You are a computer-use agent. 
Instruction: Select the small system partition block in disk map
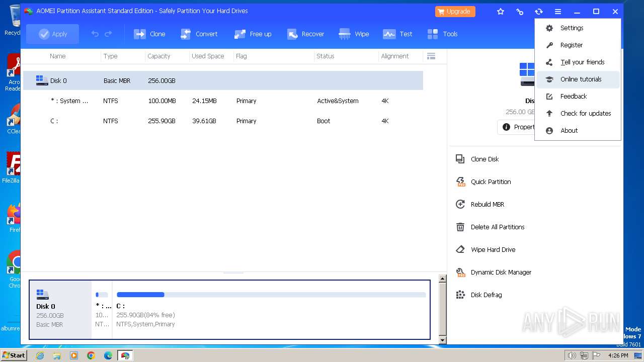(x=103, y=309)
